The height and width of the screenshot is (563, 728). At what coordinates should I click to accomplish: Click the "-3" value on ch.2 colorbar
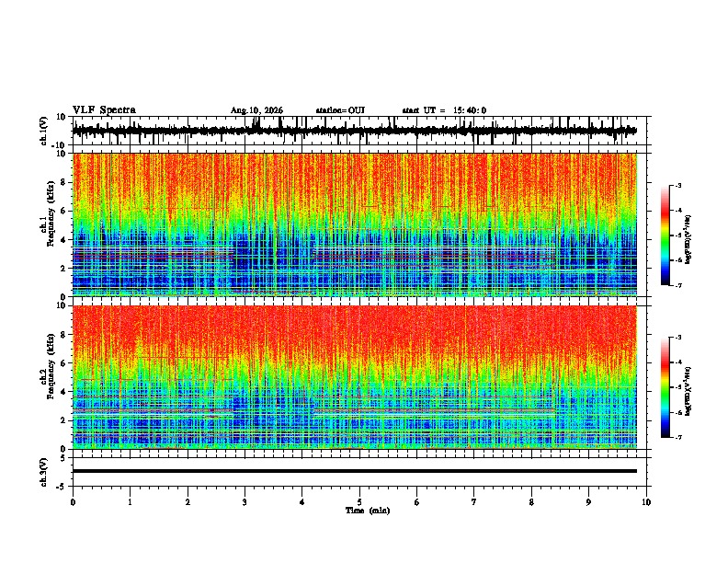(x=678, y=338)
